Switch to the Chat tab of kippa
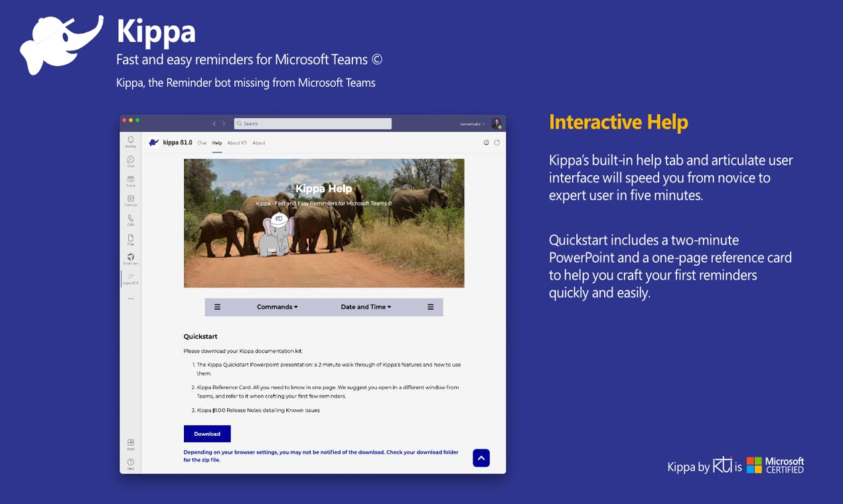 click(x=202, y=143)
